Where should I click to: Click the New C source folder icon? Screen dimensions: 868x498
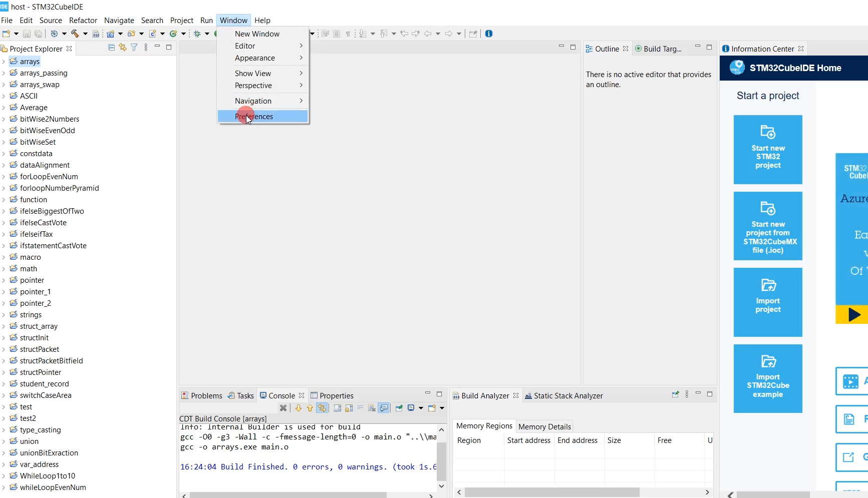pos(131,34)
